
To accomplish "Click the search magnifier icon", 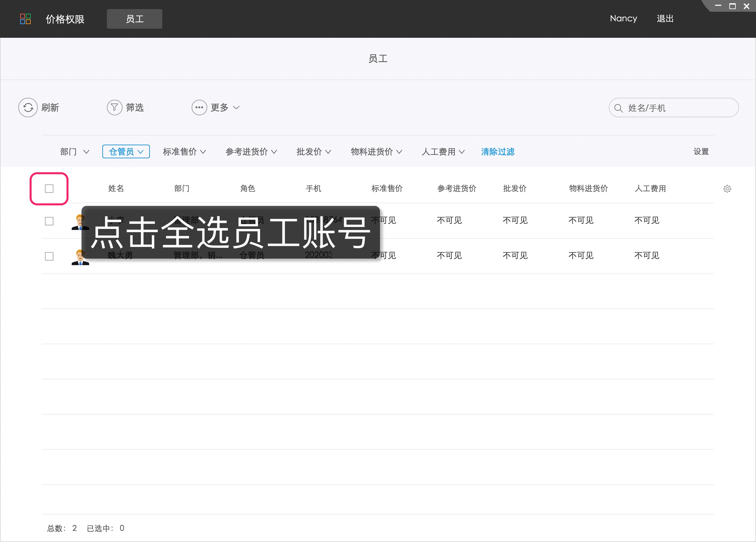I will (x=618, y=107).
